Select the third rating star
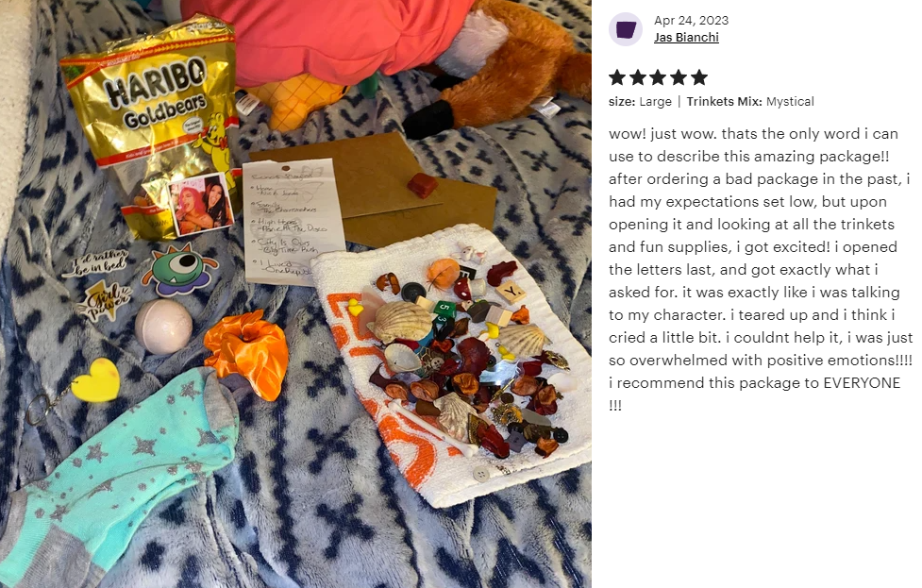Screen dimensions: 922x588 pos(658,77)
